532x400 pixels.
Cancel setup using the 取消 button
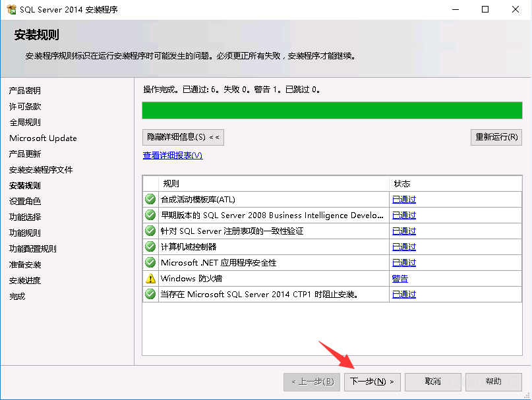pos(432,382)
